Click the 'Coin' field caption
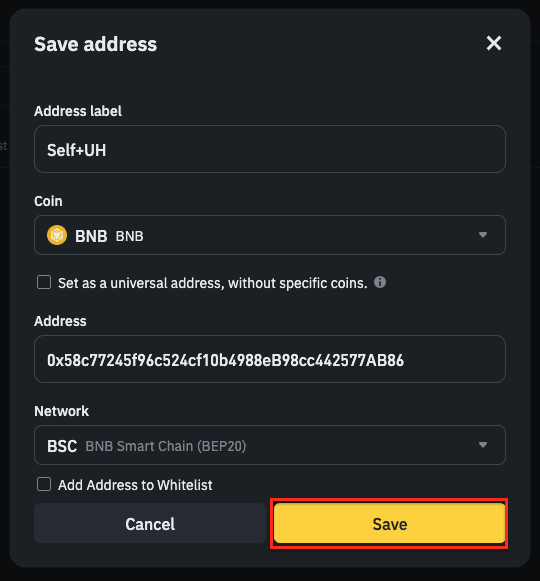 pos(48,201)
